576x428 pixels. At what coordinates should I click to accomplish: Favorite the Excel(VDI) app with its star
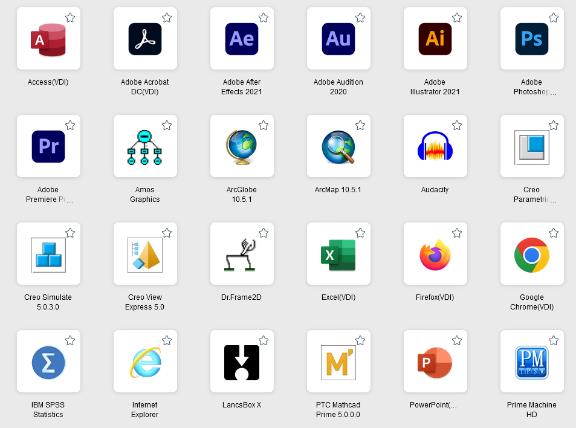pyautogui.click(x=360, y=233)
